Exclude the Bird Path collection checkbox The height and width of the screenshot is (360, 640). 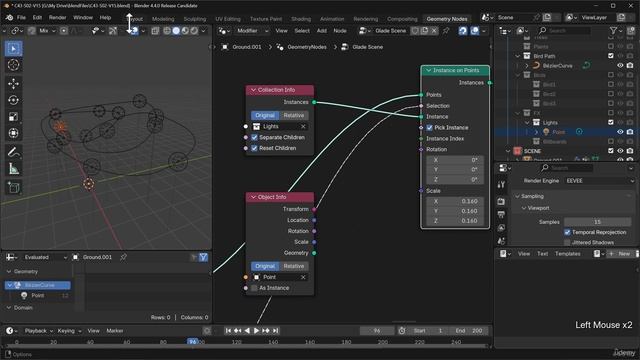[611, 56]
